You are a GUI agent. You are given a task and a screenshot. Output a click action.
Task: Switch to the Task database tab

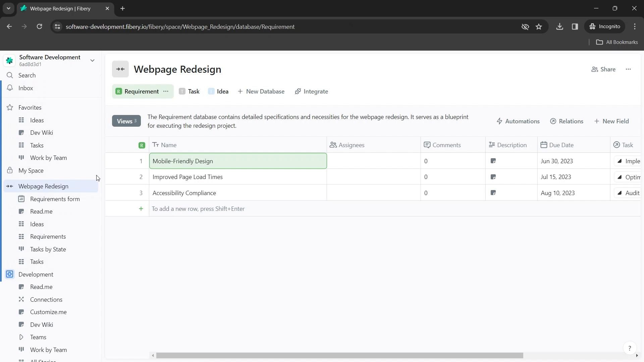(x=190, y=92)
